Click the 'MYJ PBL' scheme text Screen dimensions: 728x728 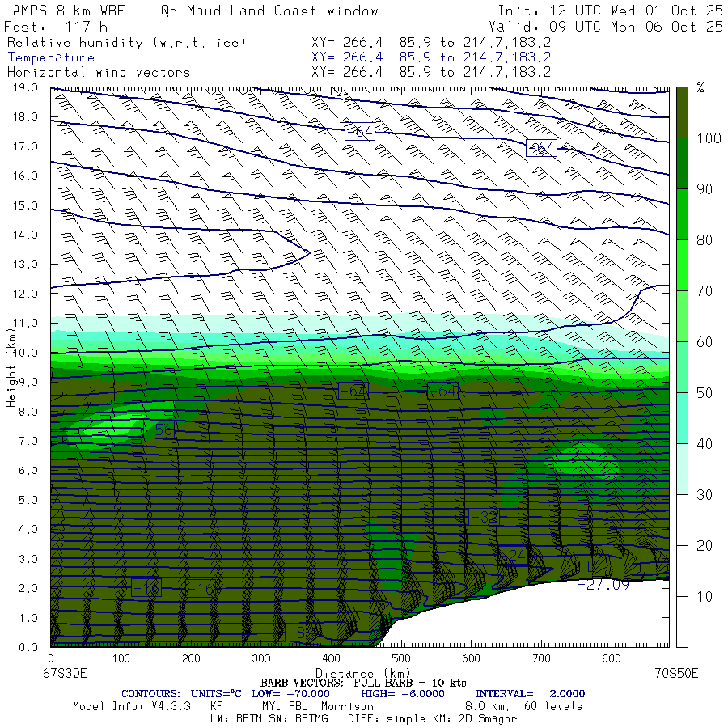pos(285,707)
